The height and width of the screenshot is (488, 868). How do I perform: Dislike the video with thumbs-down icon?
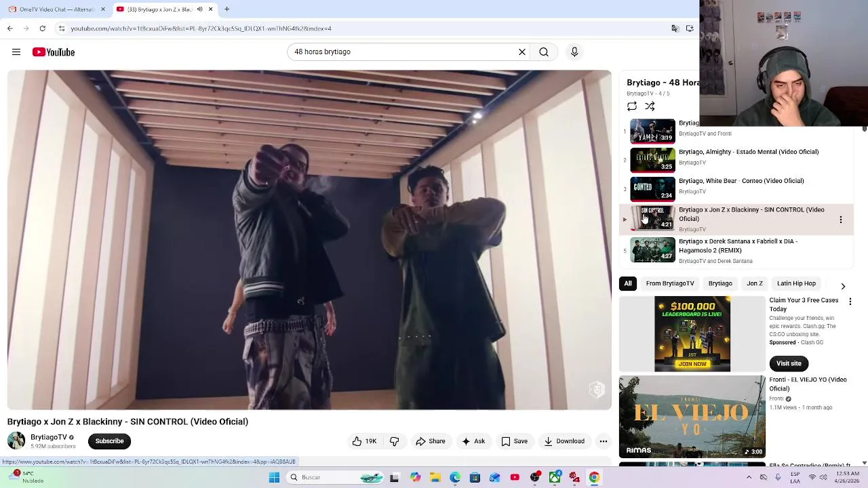coord(394,441)
